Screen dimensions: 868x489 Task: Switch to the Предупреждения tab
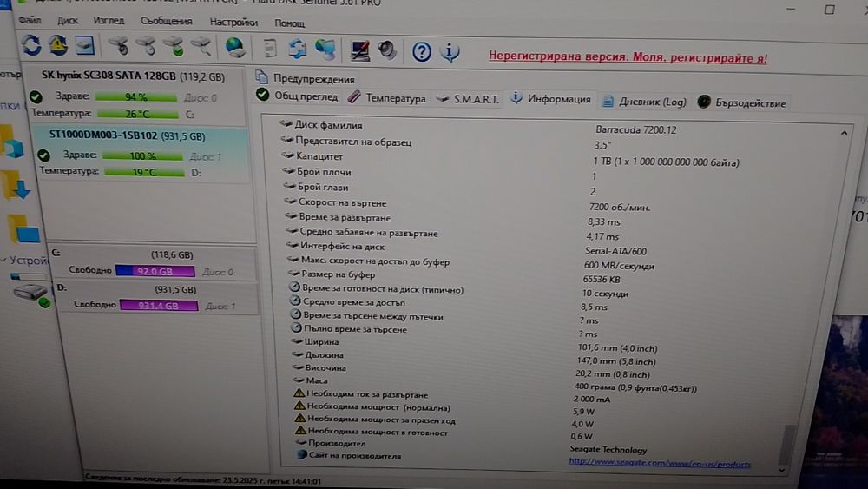point(305,79)
